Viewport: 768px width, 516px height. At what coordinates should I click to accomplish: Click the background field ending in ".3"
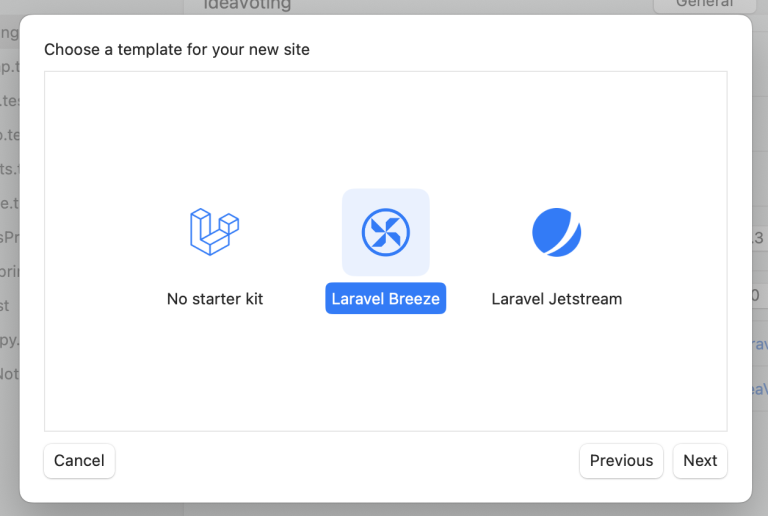pyautogui.click(x=757, y=238)
